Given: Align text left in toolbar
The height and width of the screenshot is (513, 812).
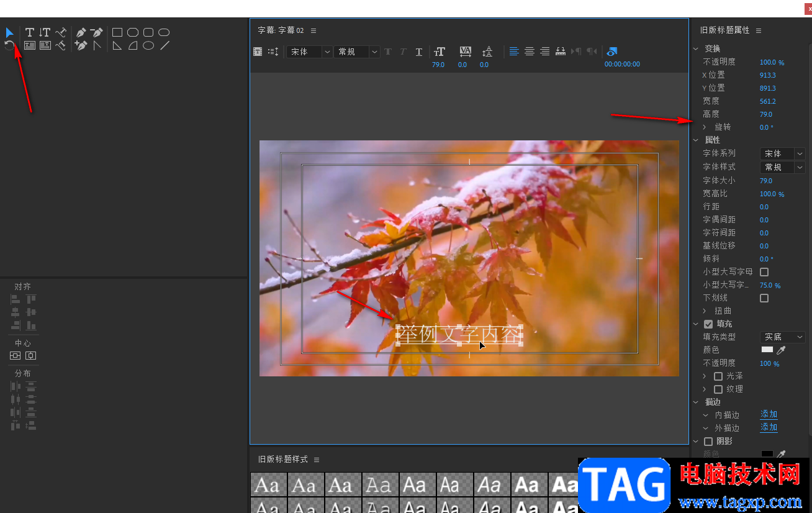Looking at the screenshot, I should click(x=514, y=52).
